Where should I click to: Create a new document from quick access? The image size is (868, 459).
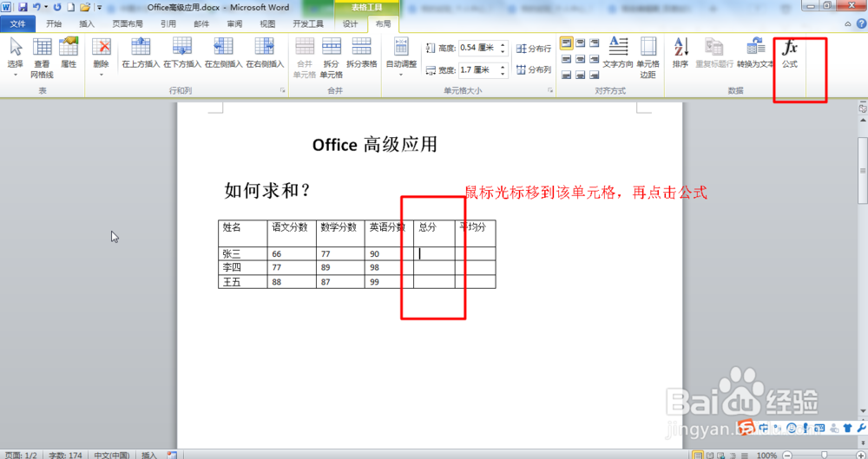[x=70, y=7]
